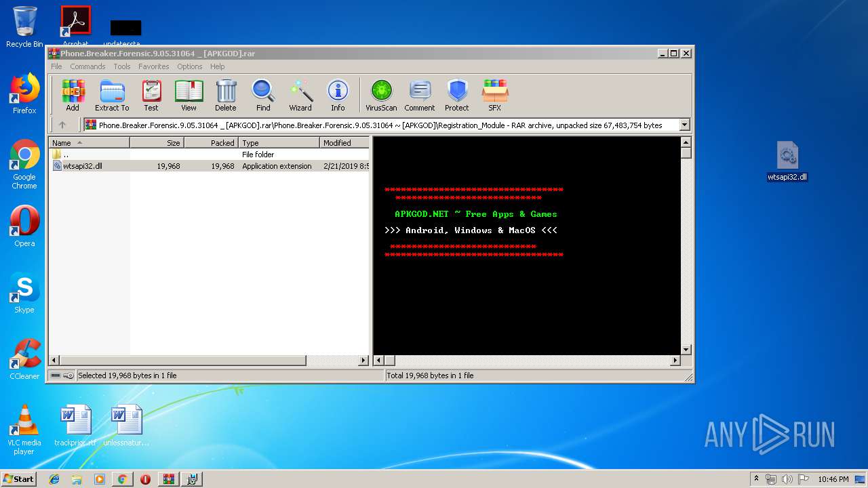Open the Tools menu

(122, 66)
